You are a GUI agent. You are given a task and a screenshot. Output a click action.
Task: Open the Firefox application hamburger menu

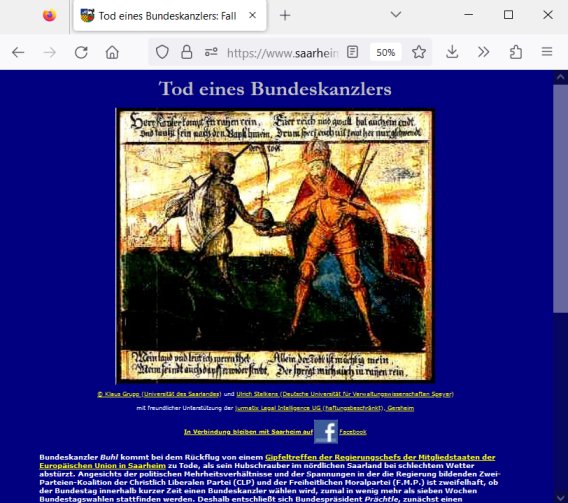[x=547, y=52]
